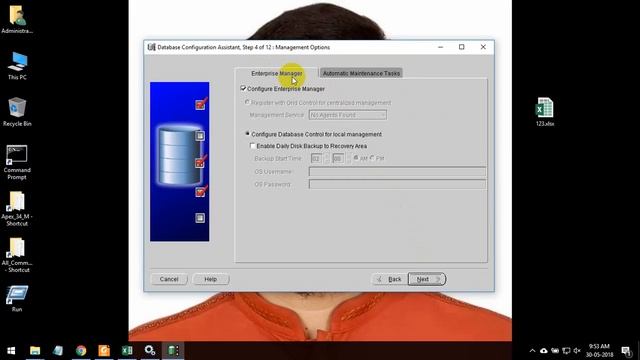The height and width of the screenshot is (360, 640).
Task: Select PM for backup start time
Action: point(372,158)
